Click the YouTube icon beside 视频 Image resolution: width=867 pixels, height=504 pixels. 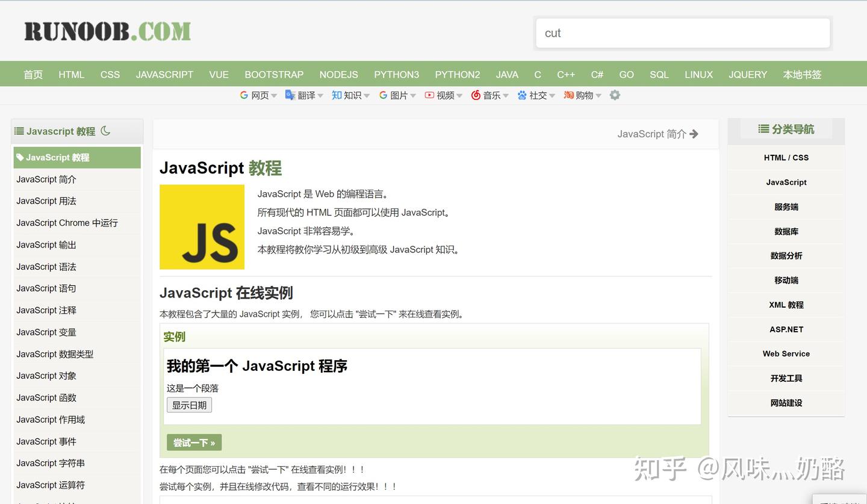tap(429, 95)
